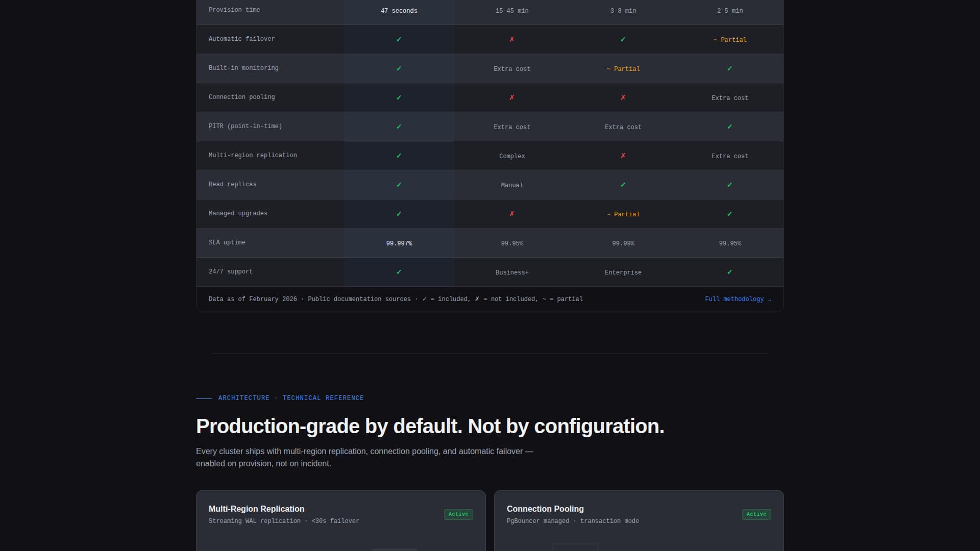Click the 'Enterprise' support cell
980x551 pixels.
pos(623,272)
